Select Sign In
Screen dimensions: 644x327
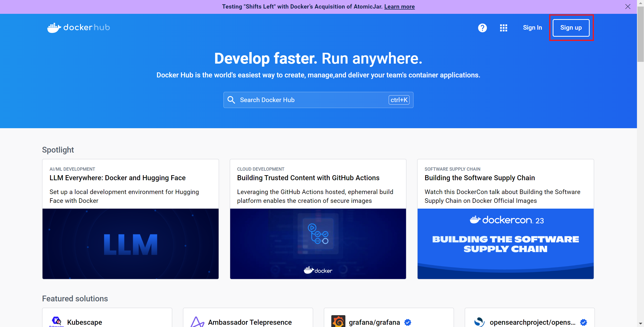[533, 28]
